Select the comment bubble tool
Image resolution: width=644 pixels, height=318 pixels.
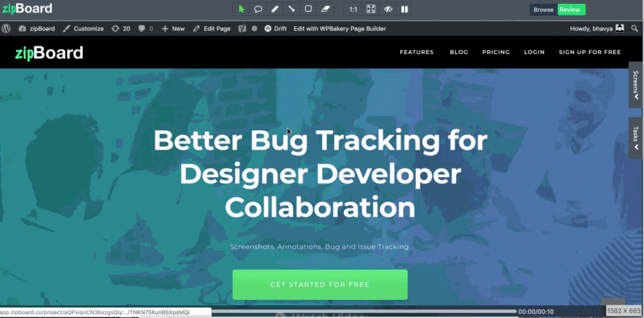(x=258, y=9)
